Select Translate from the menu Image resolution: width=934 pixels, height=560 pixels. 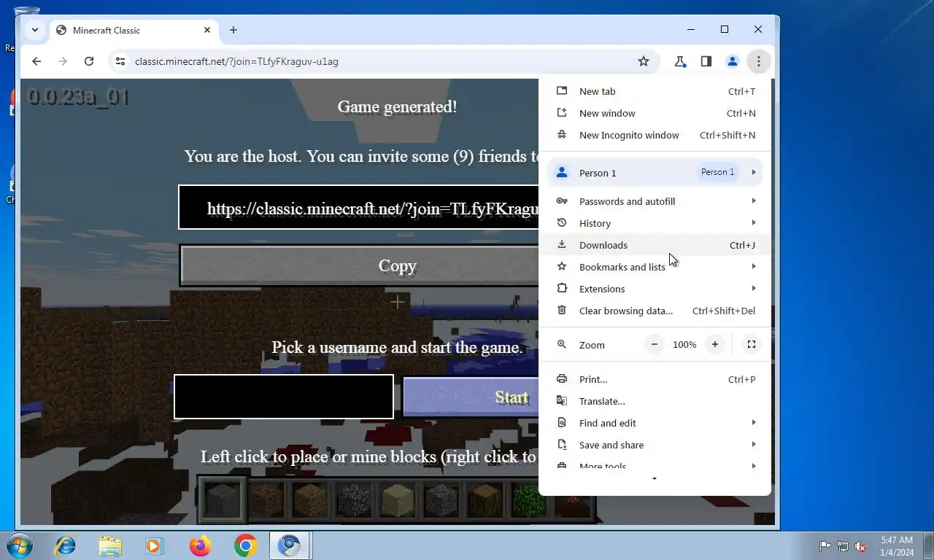click(655, 401)
